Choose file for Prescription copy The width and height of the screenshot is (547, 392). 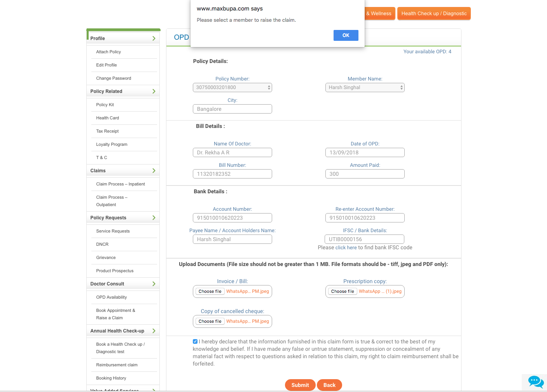pos(343,291)
